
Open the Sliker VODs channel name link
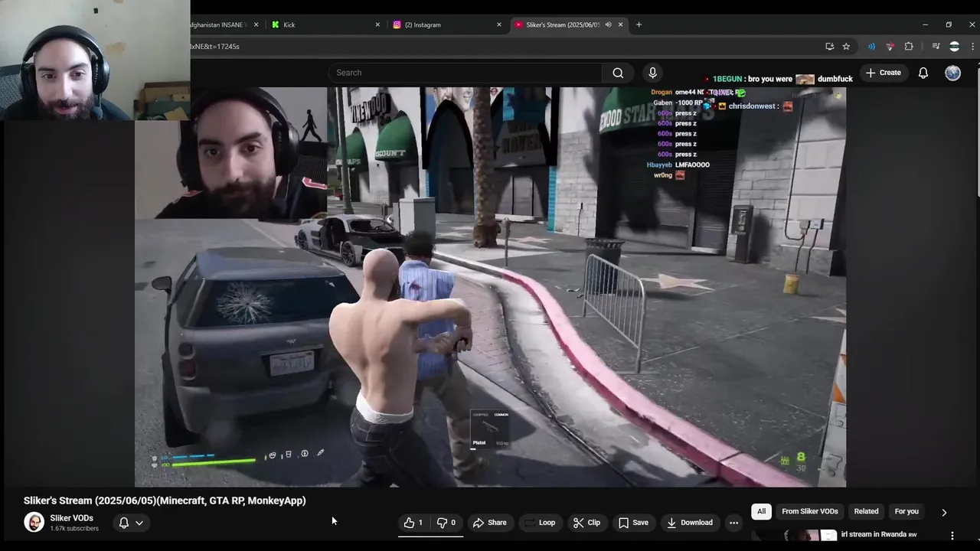point(71,518)
